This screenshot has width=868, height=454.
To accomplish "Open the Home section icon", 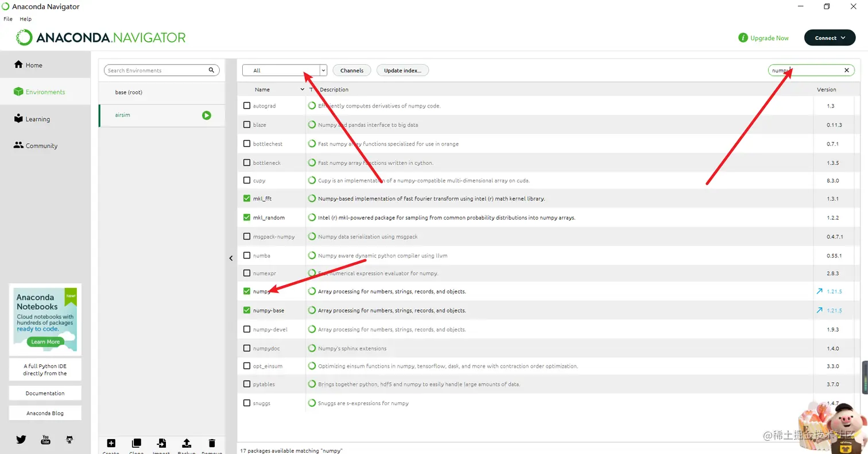I will click(18, 65).
